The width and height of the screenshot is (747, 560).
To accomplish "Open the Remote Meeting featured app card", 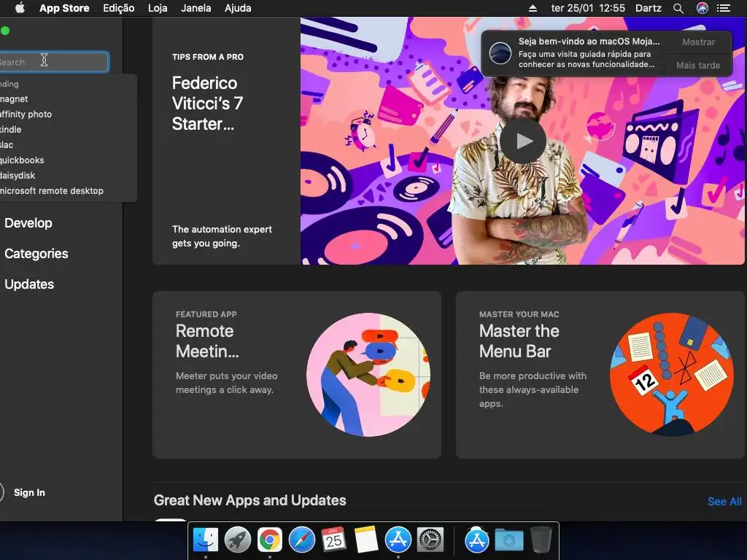I will pyautogui.click(x=296, y=375).
